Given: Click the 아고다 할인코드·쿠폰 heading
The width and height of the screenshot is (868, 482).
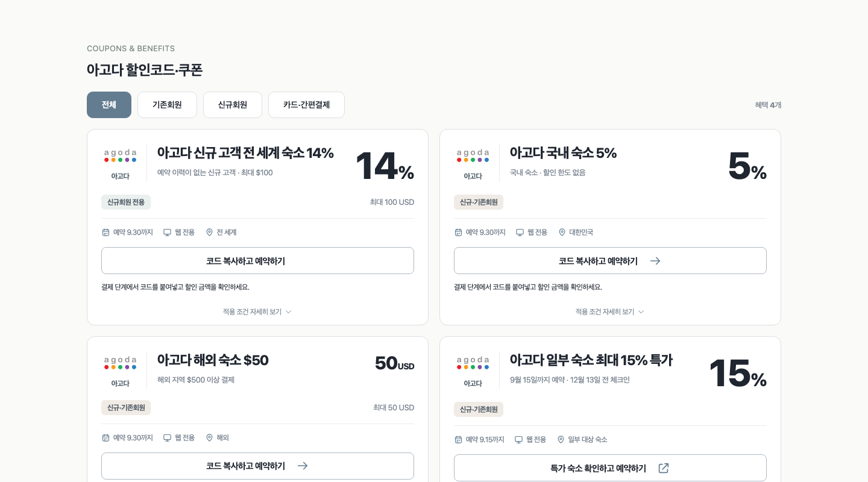Looking at the screenshot, I should click(145, 70).
